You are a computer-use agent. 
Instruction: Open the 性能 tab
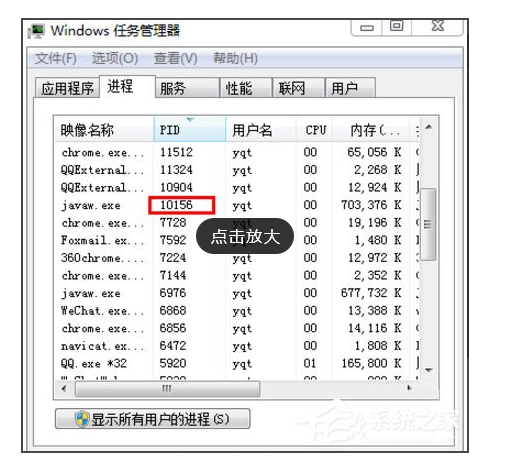click(246, 88)
